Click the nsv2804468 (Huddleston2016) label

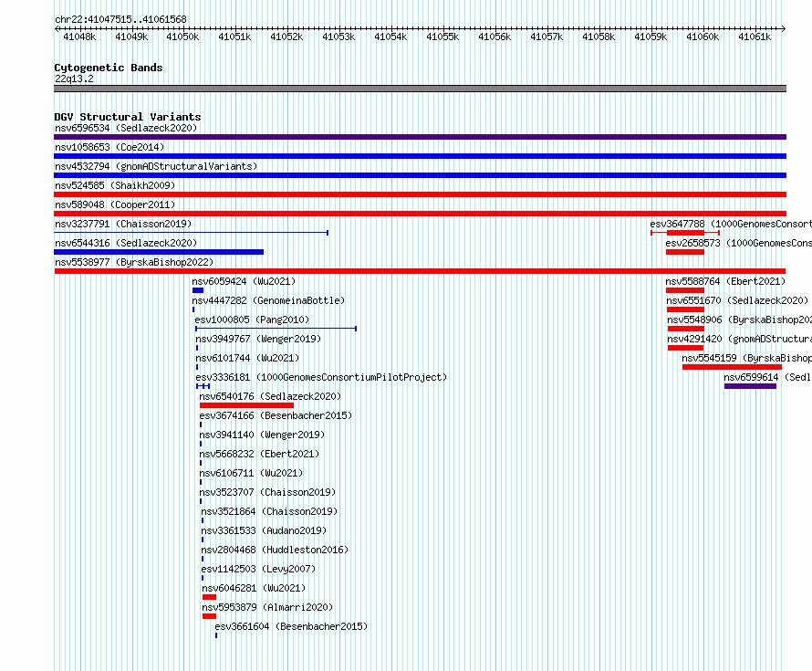click(x=275, y=550)
